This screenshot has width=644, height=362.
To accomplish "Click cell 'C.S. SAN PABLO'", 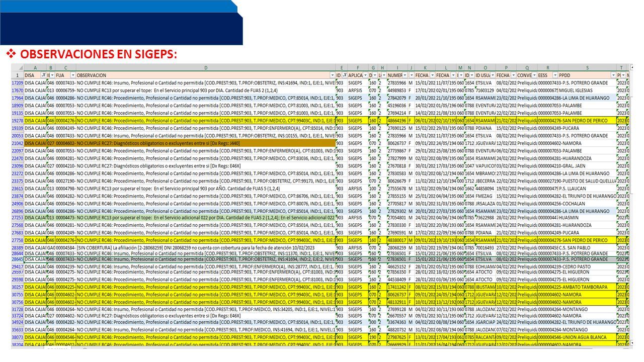I will [x=587, y=248].
